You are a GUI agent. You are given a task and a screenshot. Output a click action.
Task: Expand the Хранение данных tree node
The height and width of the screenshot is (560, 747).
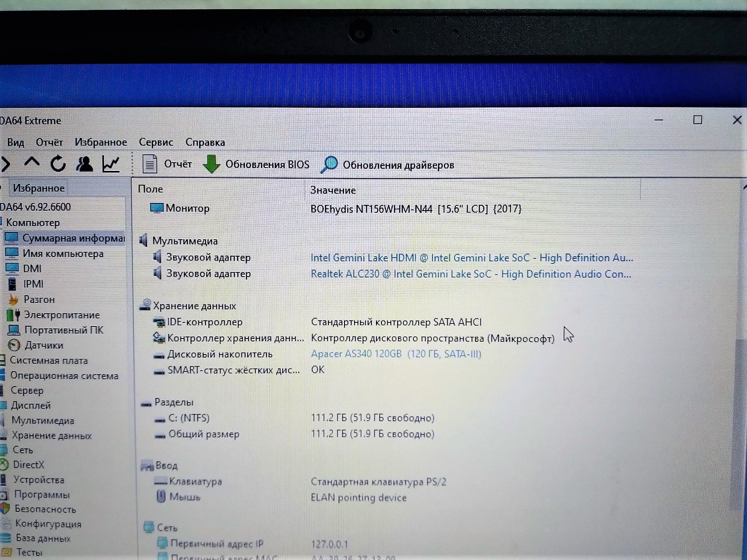(51, 435)
